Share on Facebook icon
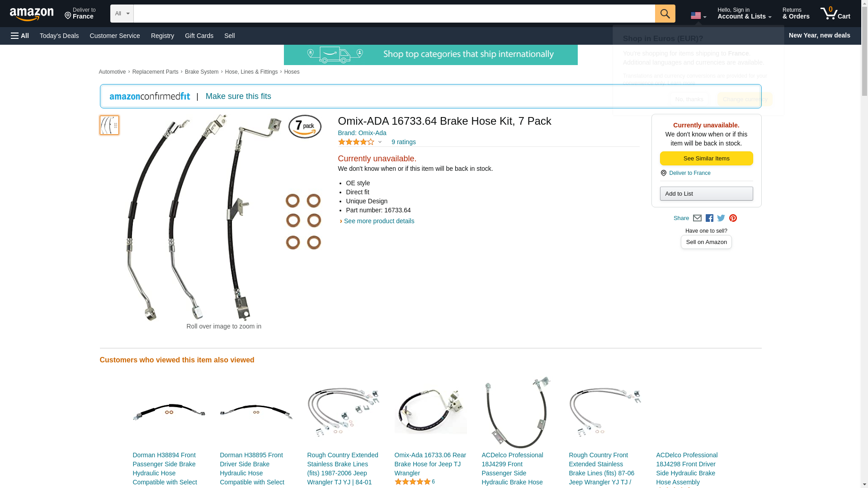Image resolution: width=868 pixels, height=488 pixels. pyautogui.click(x=709, y=218)
